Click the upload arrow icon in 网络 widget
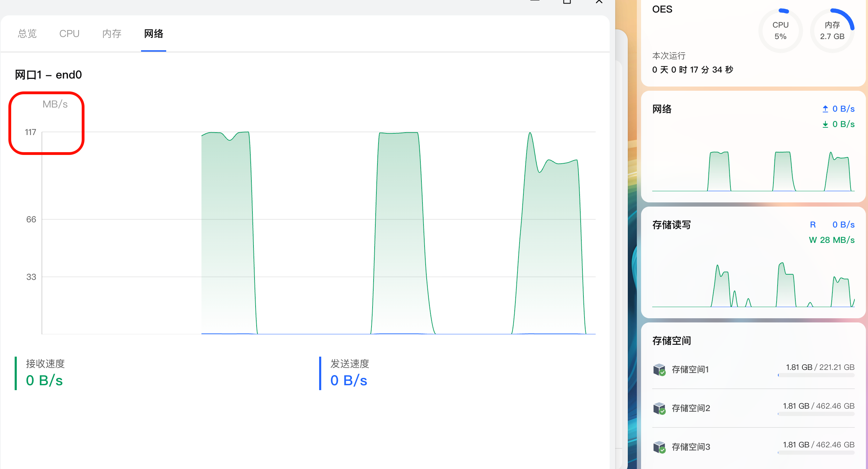The width and height of the screenshot is (868, 469). [x=825, y=109]
